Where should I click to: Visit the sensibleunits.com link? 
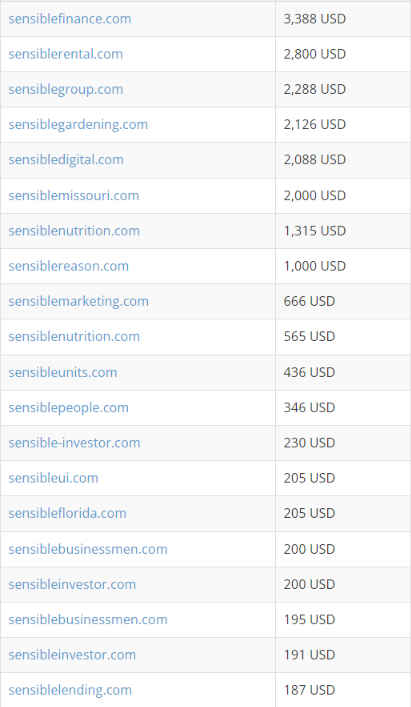pos(63,372)
